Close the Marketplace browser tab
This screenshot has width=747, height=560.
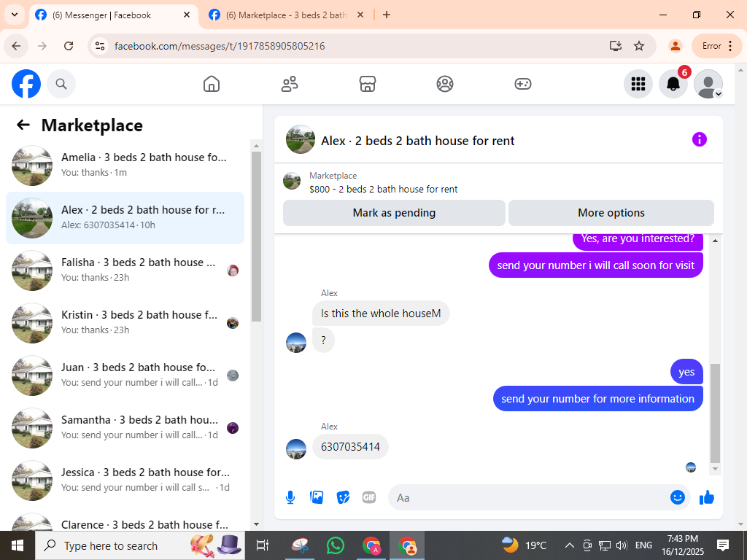click(x=360, y=15)
